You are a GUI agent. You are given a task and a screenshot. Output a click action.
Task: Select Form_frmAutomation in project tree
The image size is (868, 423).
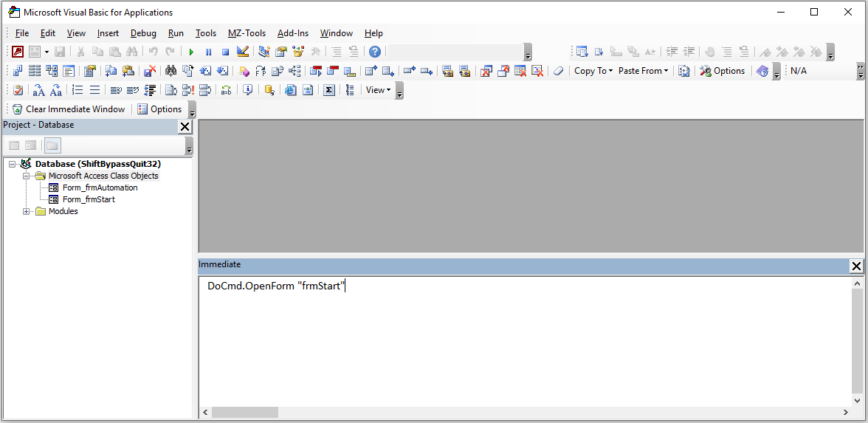tap(100, 188)
